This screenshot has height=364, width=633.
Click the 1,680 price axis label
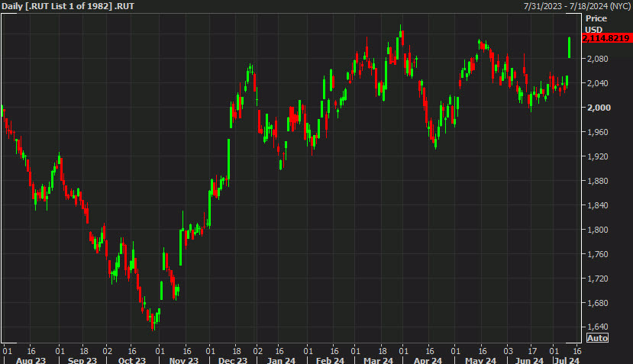[x=597, y=303]
